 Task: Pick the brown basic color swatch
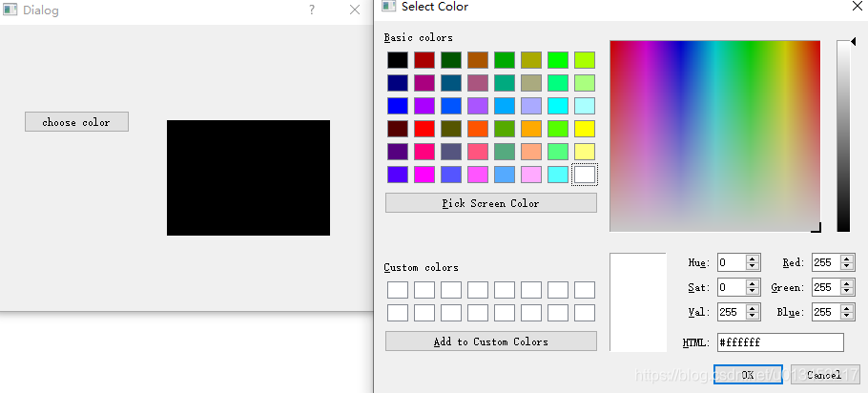(x=478, y=60)
